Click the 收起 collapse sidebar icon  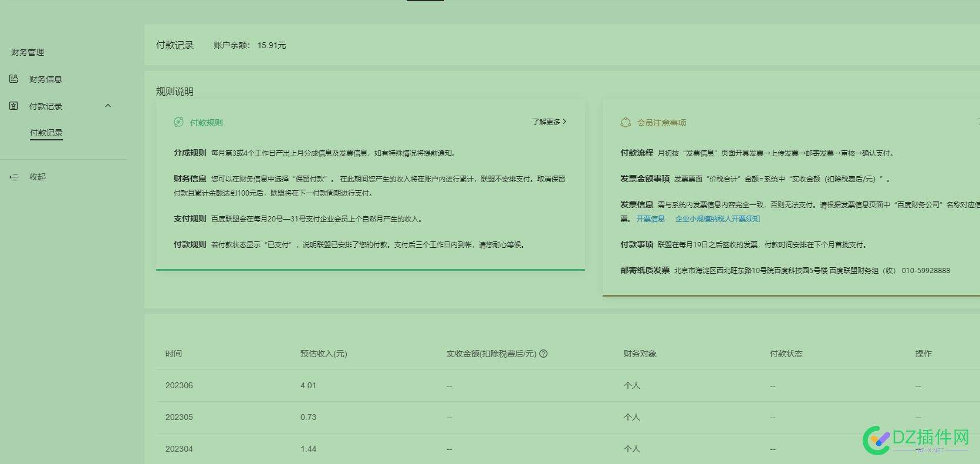pos(14,177)
